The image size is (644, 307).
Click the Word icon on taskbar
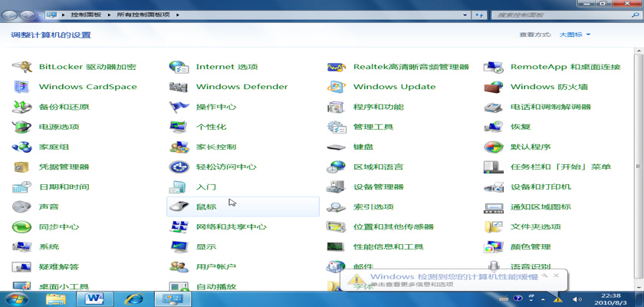pyautogui.click(x=95, y=299)
